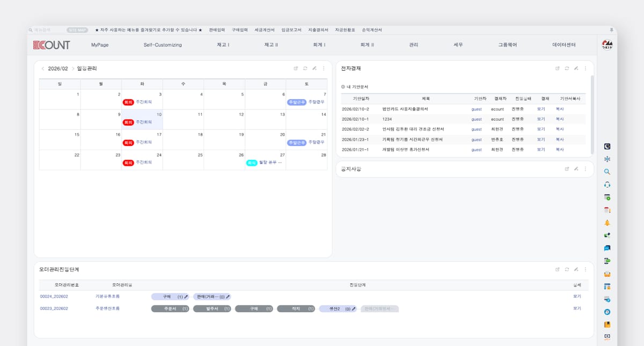Click the snowflake icon in right sidebar
This screenshot has width=644, height=346.
click(x=607, y=159)
